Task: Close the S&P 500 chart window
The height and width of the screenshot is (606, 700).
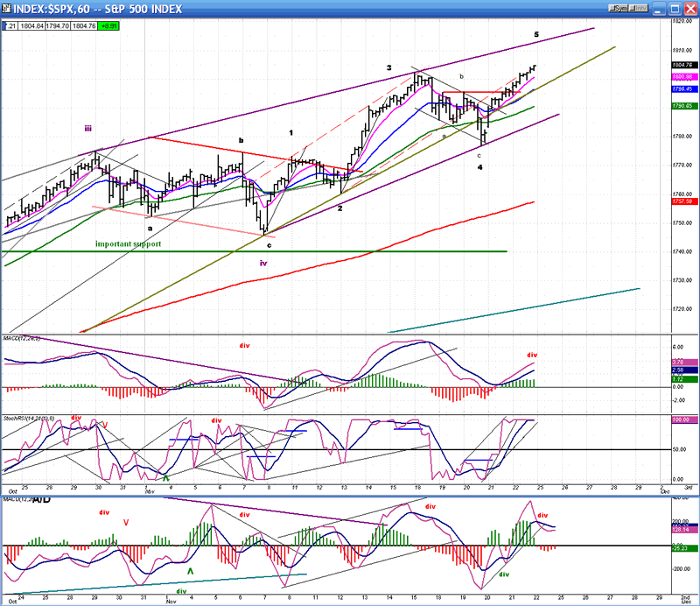Action: tap(690, 7)
